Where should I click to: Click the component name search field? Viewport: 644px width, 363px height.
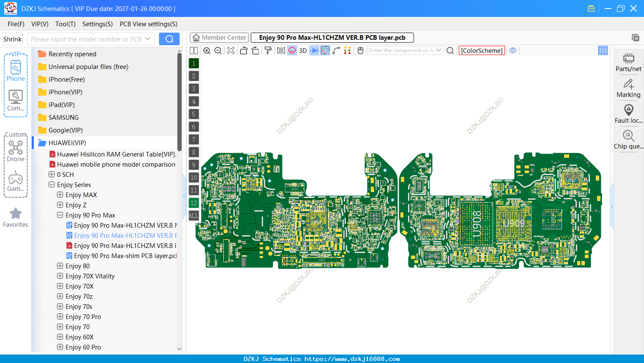(401, 50)
